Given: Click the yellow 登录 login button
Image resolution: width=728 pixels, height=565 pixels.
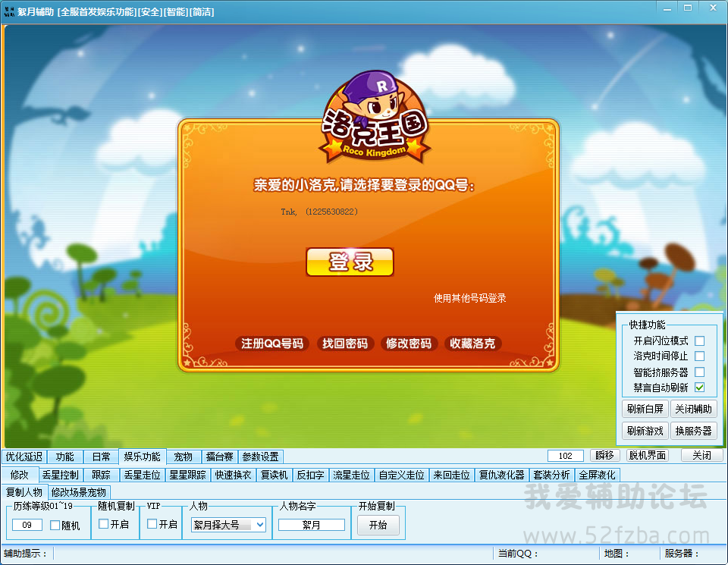Looking at the screenshot, I should 350,262.
